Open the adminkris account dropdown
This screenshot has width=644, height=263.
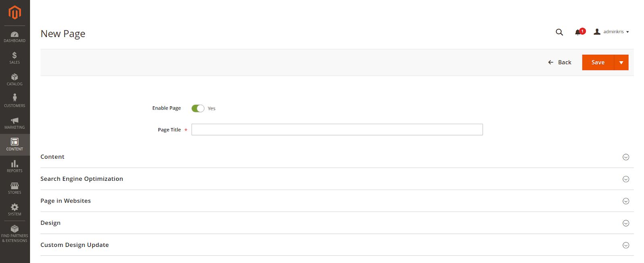[x=612, y=31]
